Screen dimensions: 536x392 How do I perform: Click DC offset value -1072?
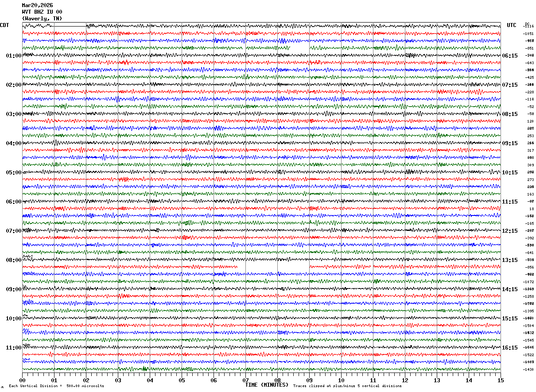pyautogui.click(x=528, y=282)
